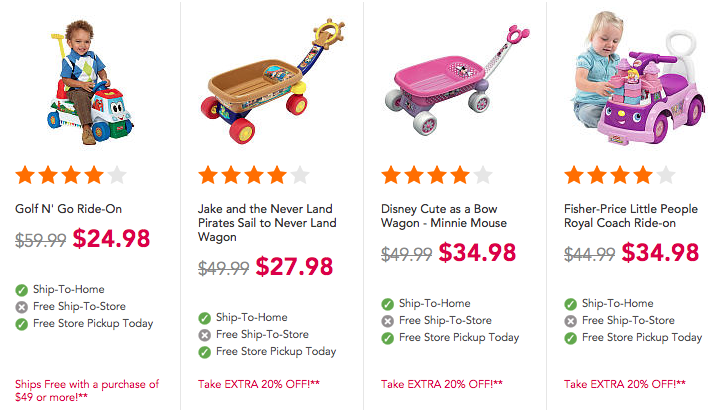Click Take EXTRA 20% OFF under Royal Coach
The width and height of the screenshot is (712, 410).
(x=624, y=384)
